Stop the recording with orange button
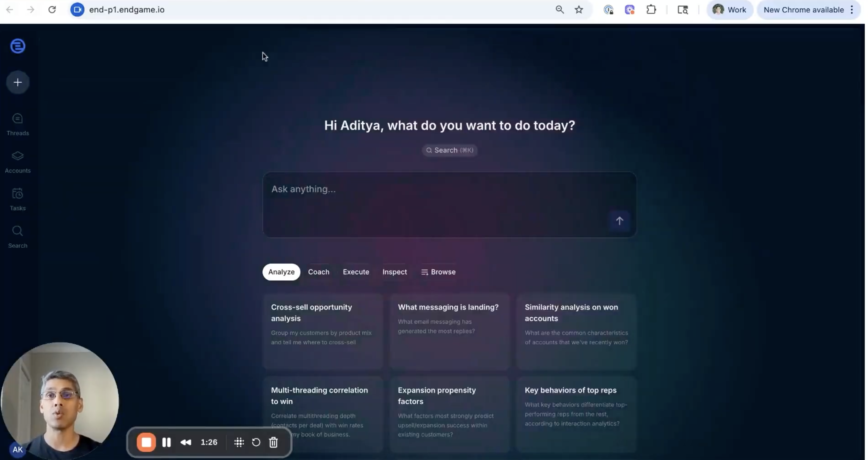 pos(146,442)
